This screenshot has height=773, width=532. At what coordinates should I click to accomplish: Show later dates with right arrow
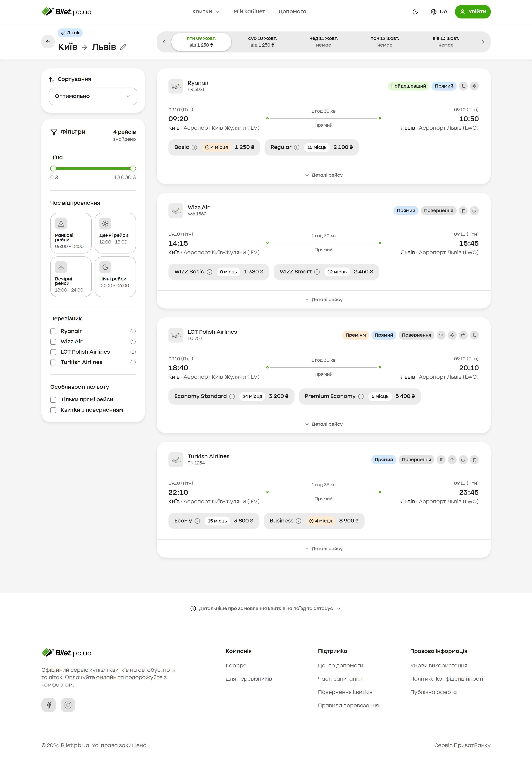point(483,42)
